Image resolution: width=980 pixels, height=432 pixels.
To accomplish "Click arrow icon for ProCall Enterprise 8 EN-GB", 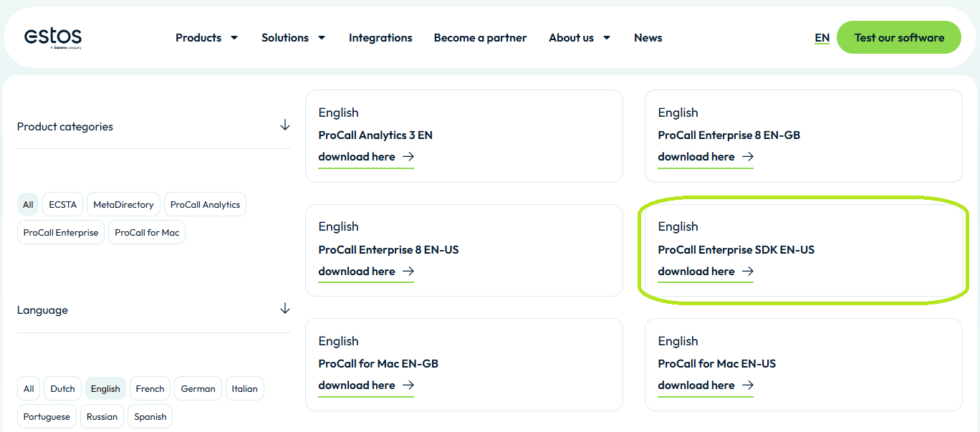I will click(748, 157).
